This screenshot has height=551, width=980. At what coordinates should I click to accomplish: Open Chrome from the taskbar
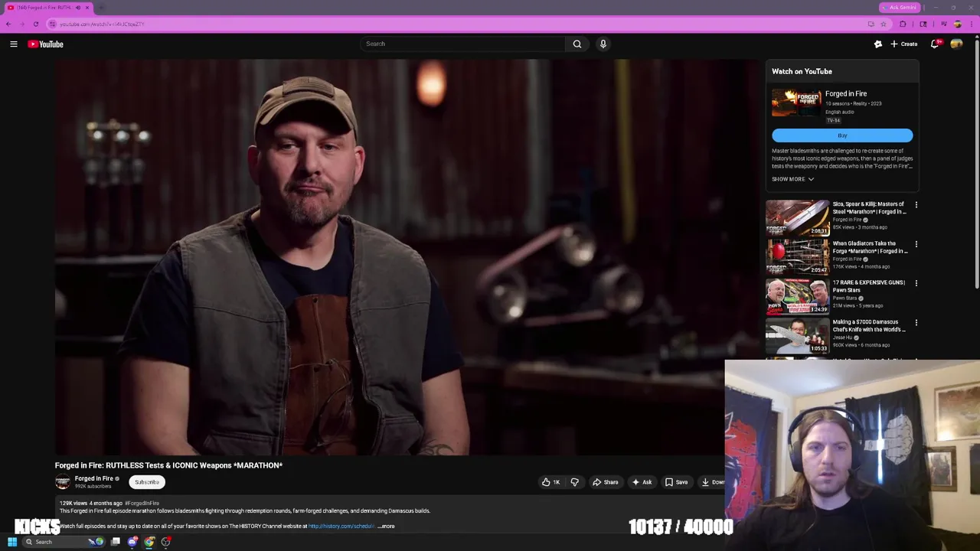pos(149,542)
